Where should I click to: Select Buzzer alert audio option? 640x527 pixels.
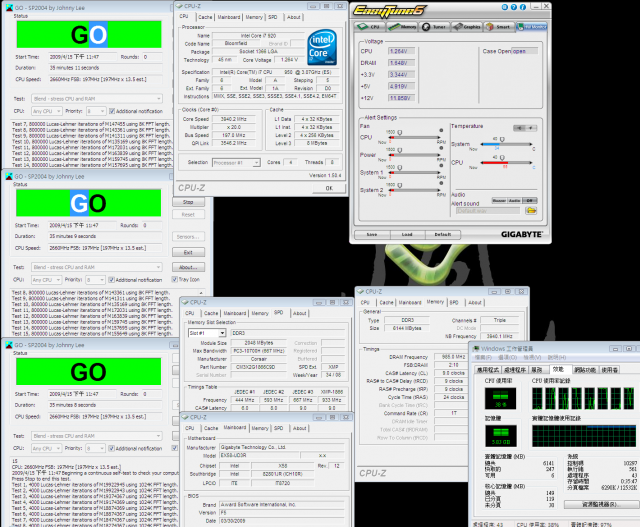pyautogui.click(x=499, y=200)
